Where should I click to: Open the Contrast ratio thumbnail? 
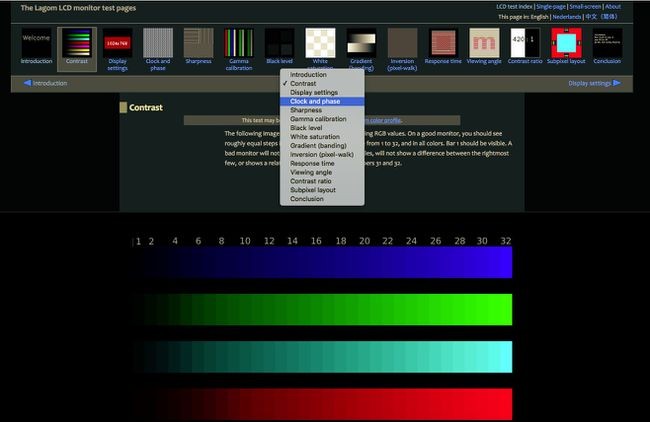[x=525, y=43]
